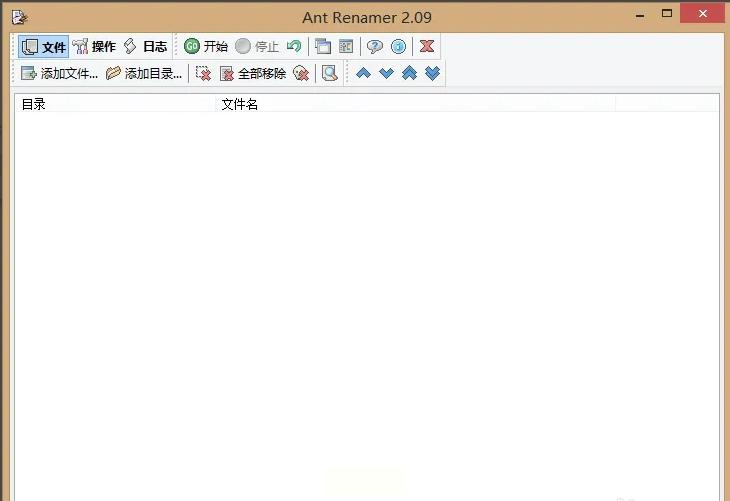The height and width of the screenshot is (501, 730).
Task: Open the 操作 (Actions) tab
Action: [x=95, y=47]
